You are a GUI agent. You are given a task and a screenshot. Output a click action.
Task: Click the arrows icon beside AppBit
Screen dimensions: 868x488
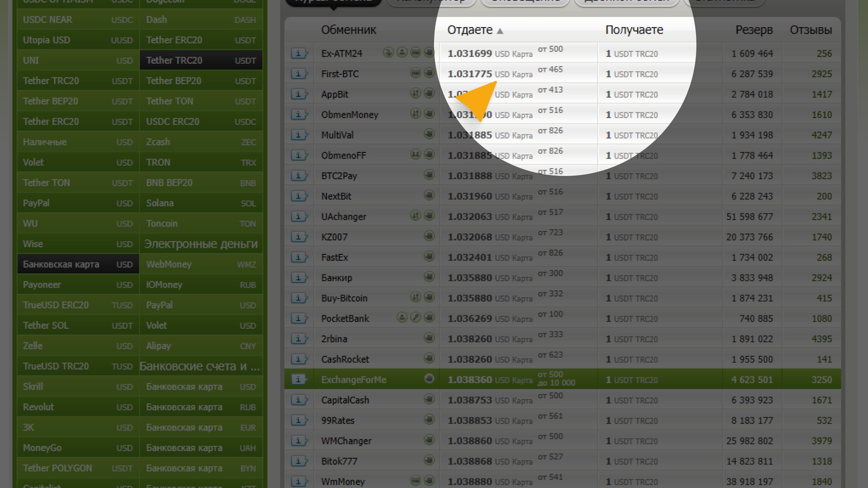pos(415,93)
